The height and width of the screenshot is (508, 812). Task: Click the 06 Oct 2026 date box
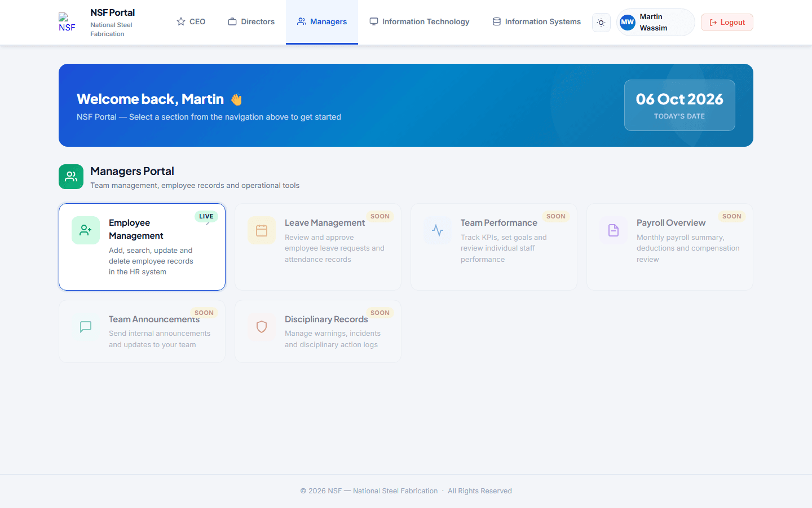pos(679,105)
